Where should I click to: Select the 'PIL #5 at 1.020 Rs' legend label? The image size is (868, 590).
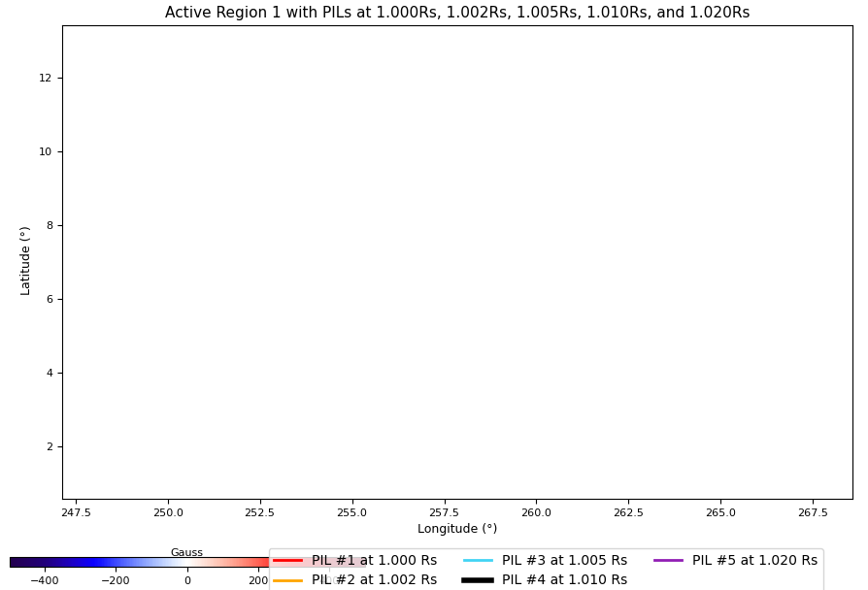pos(754,561)
